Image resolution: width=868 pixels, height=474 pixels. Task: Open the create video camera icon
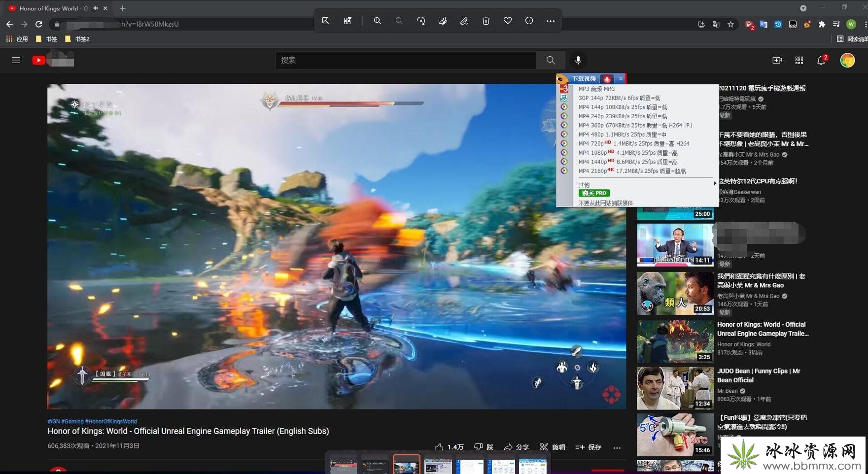click(x=777, y=60)
